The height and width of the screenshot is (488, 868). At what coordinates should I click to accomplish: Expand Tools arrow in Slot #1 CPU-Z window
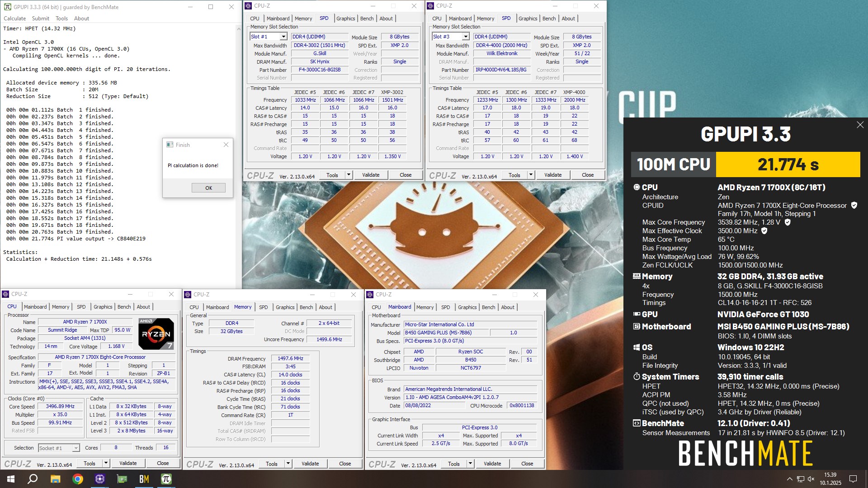coord(349,175)
